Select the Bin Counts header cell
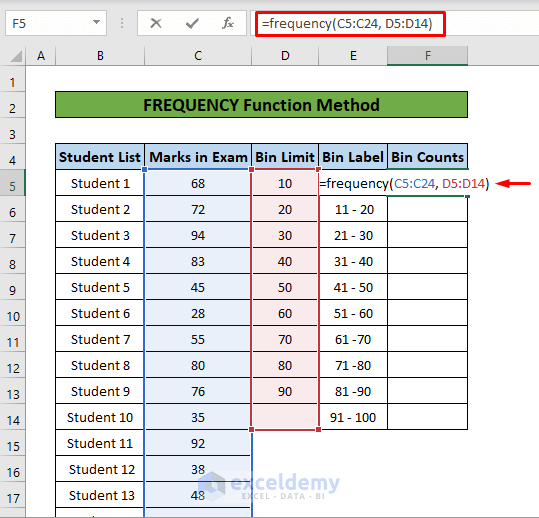Image resolution: width=539 pixels, height=518 pixels. tap(428, 157)
